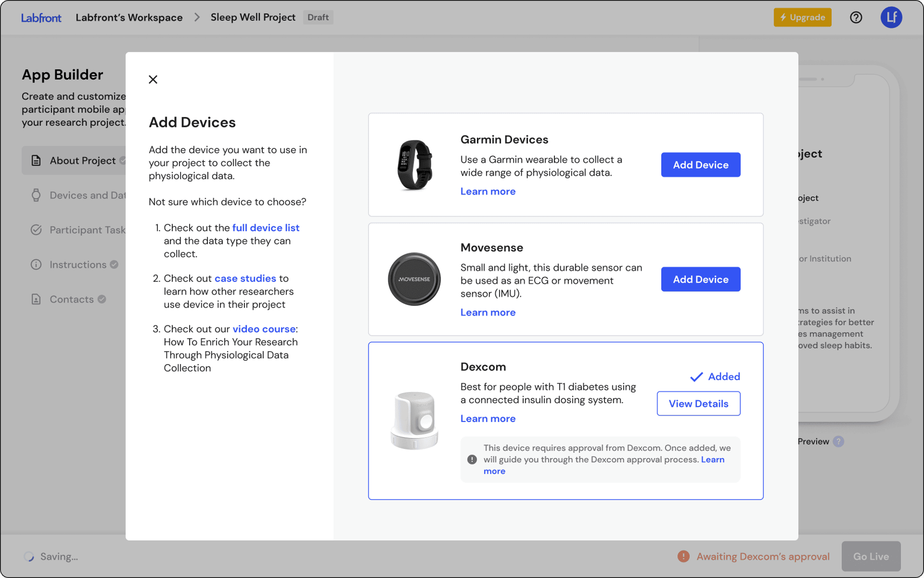Open Learn more under Movesense
The width and height of the screenshot is (924, 578).
pyautogui.click(x=488, y=312)
